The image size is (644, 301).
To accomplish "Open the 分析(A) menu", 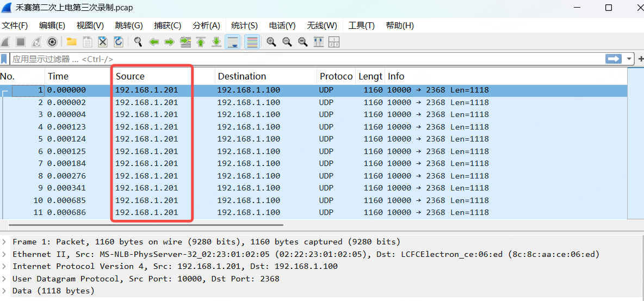I will coord(206,26).
